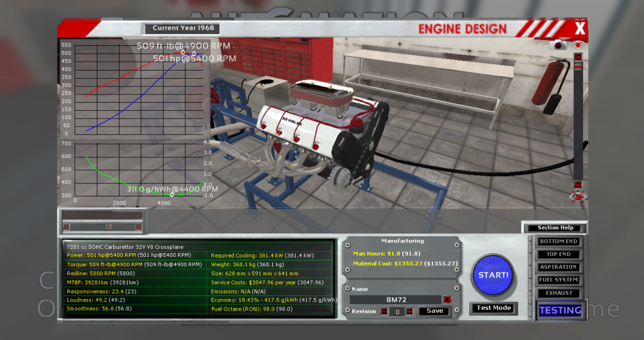Click the peak horsepower marker on graph
Viewport: 644px width, 340px height.
194,54
